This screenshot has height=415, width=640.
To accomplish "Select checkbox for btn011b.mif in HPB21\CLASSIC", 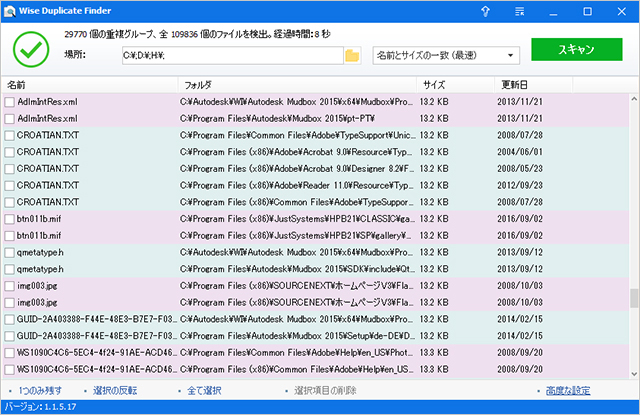I will pyautogui.click(x=9, y=219).
